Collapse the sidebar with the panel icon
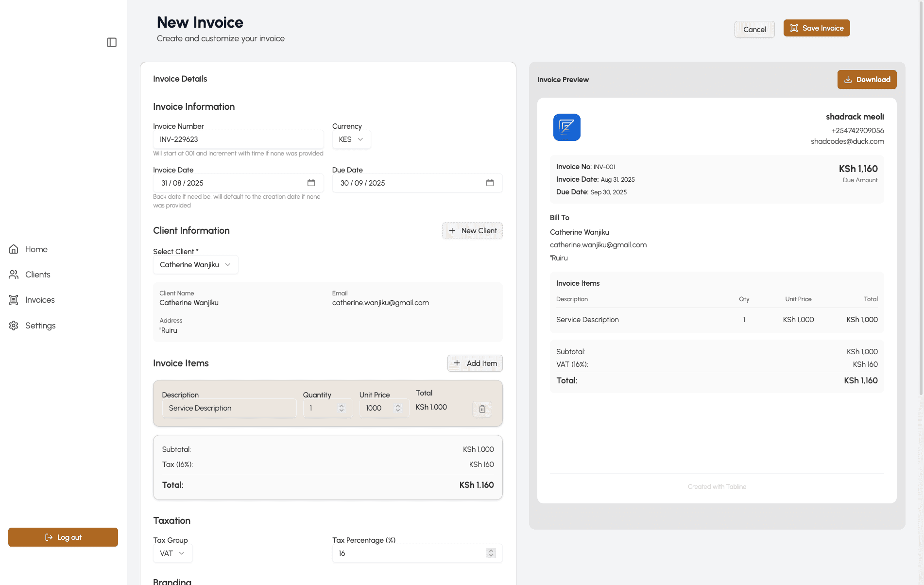 [x=112, y=43]
